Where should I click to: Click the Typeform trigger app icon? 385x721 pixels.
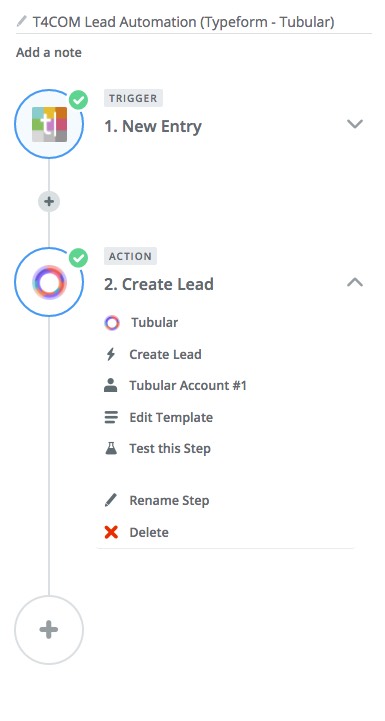[49, 124]
